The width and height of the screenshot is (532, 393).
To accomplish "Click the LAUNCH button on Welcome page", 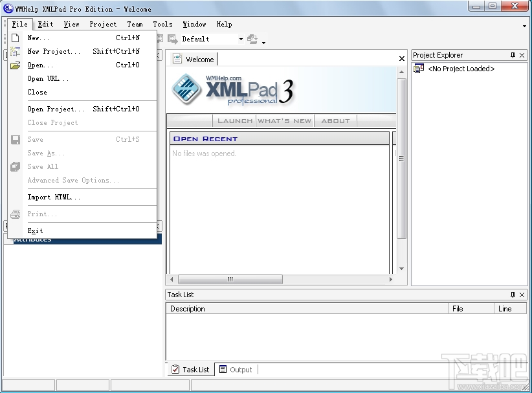I will pos(235,121).
